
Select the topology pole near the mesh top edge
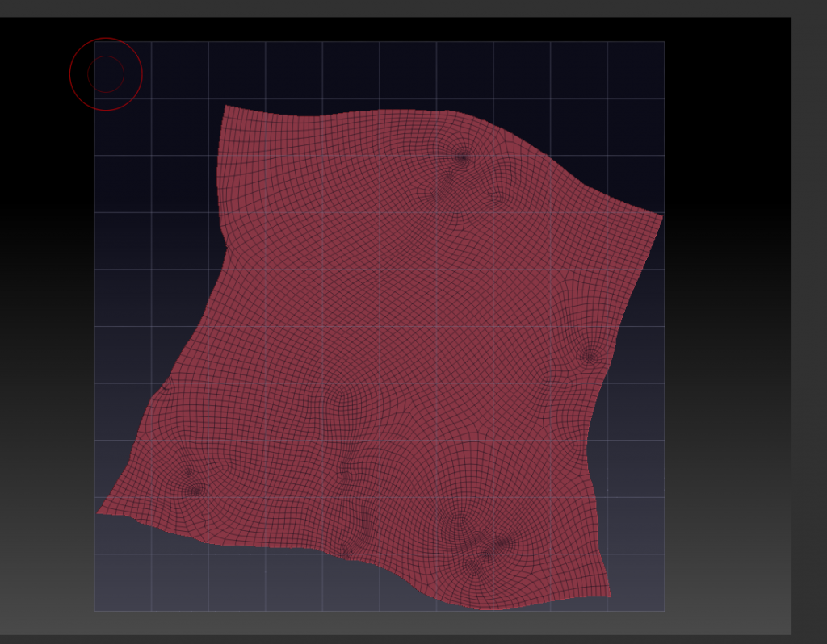[x=462, y=157]
